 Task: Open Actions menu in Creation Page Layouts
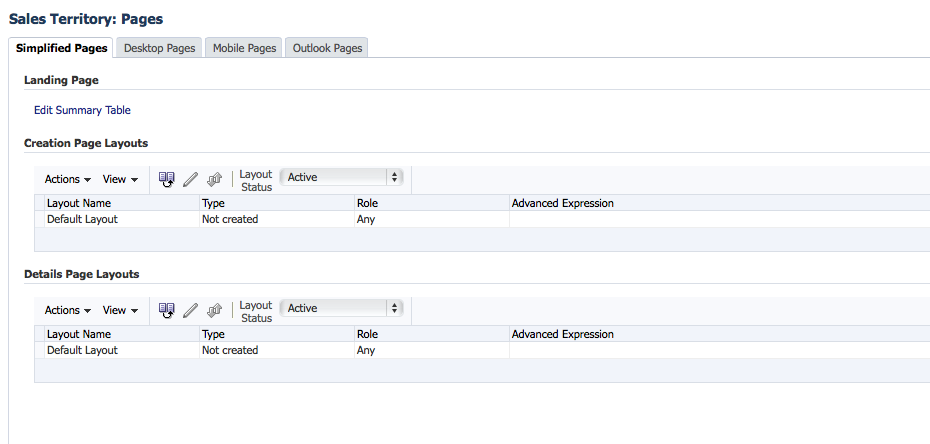[x=68, y=179]
